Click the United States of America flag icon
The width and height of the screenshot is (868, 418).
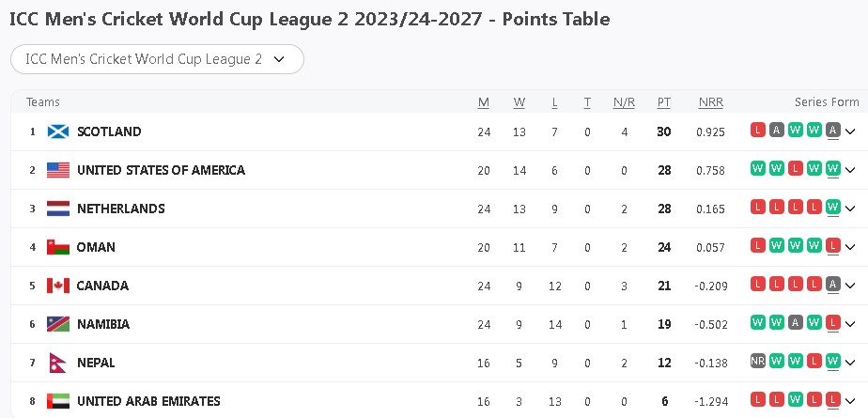tap(58, 170)
